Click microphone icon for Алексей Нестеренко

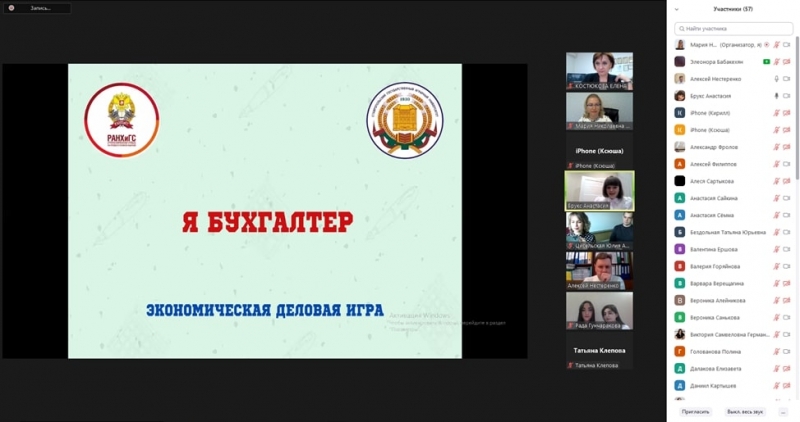pyautogui.click(x=777, y=79)
